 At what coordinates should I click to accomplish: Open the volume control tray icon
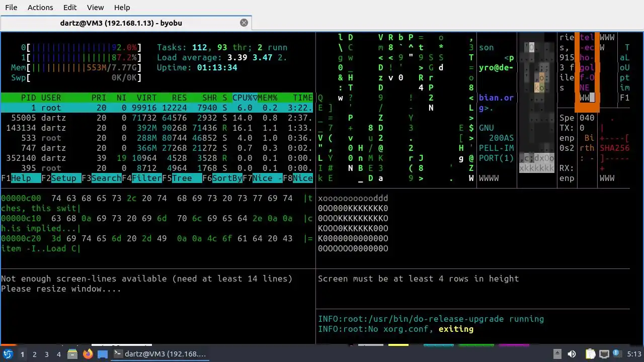point(572,354)
